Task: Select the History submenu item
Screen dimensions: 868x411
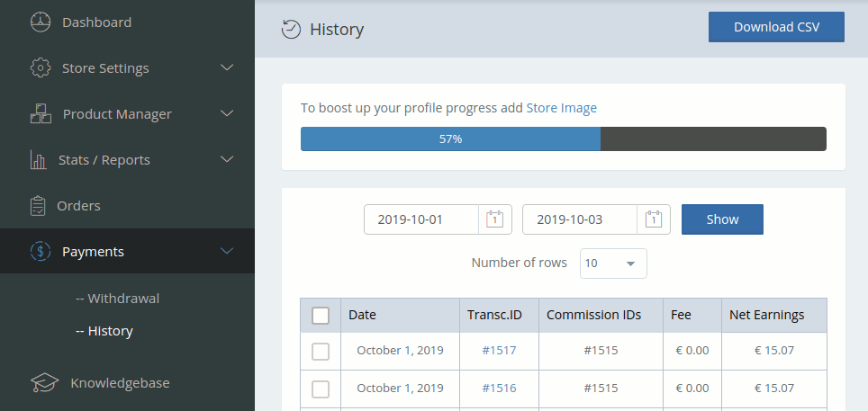Action: (104, 331)
